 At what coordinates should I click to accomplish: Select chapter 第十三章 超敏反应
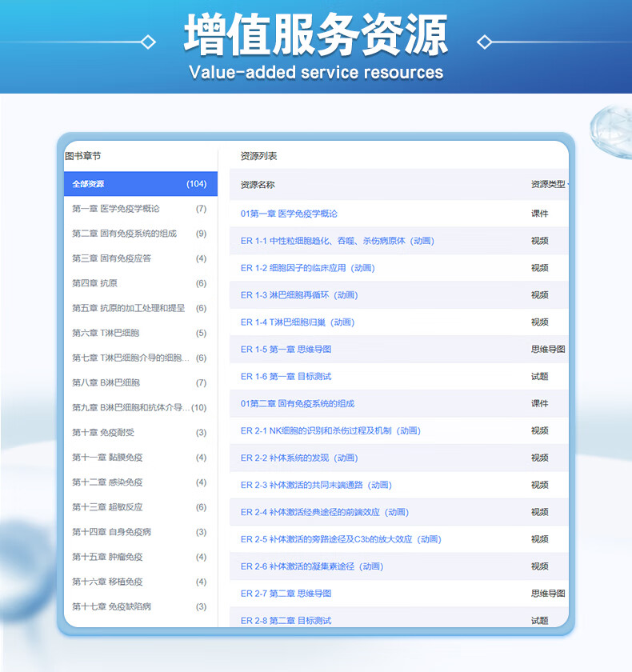pyautogui.click(x=106, y=506)
